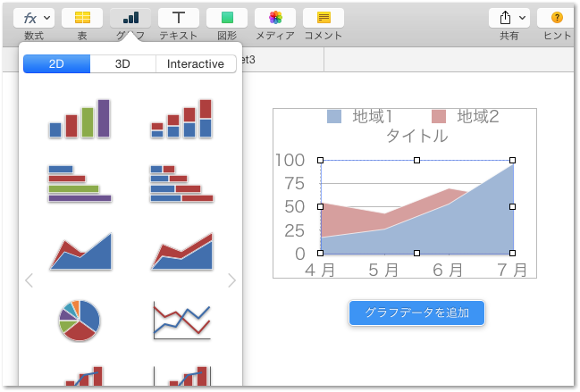Open the メディア media browser
The width and height of the screenshot is (580, 392).
[x=275, y=17]
